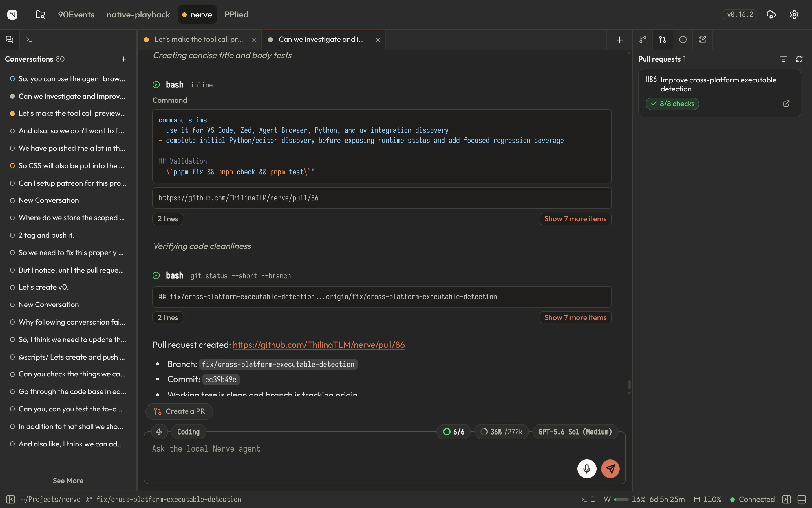
Task: Open conversation 'So, you can use the agent brow...'
Action: (x=68, y=79)
